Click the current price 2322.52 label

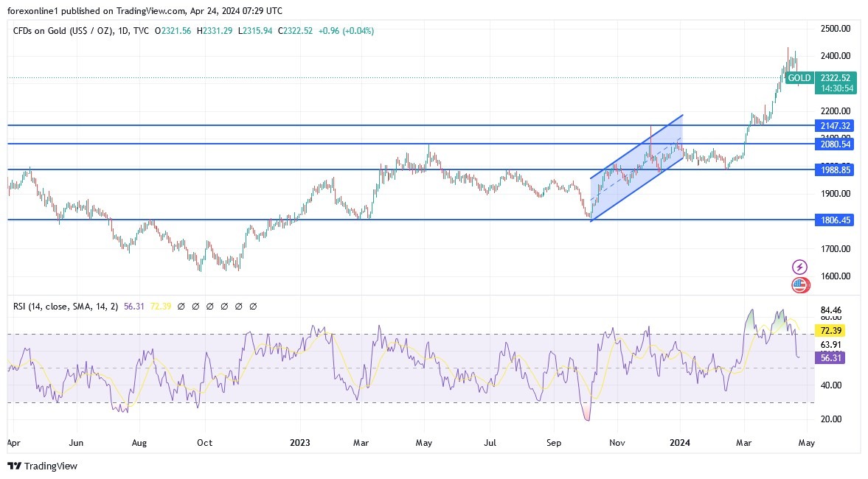tap(836, 78)
